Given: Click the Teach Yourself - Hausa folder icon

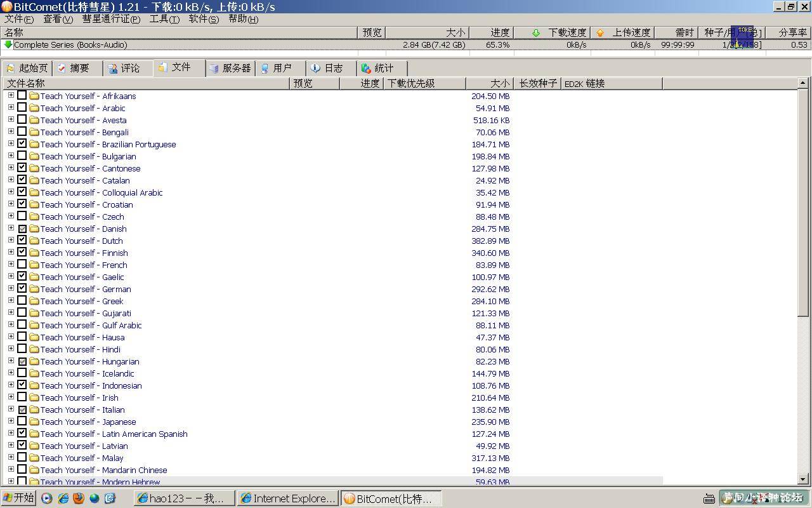Looking at the screenshot, I should [x=34, y=337].
